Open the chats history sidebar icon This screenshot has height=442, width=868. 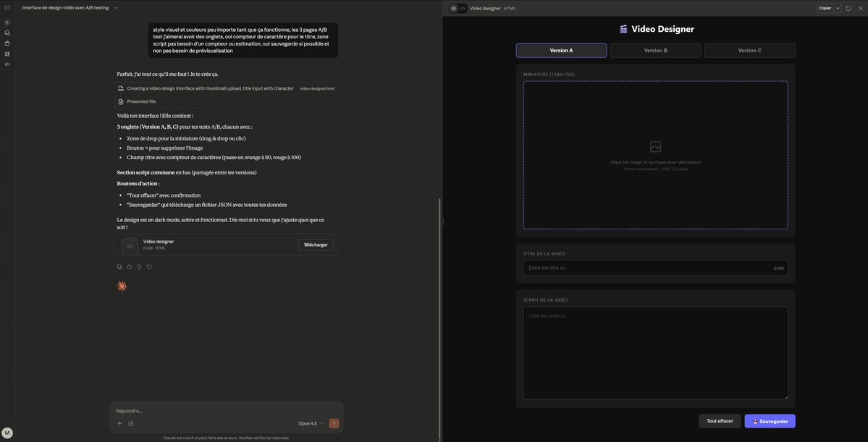(x=7, y=33)
